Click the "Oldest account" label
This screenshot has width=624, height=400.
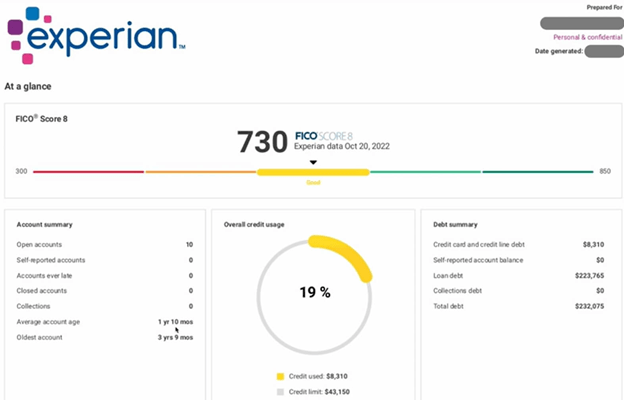[39, 337]
